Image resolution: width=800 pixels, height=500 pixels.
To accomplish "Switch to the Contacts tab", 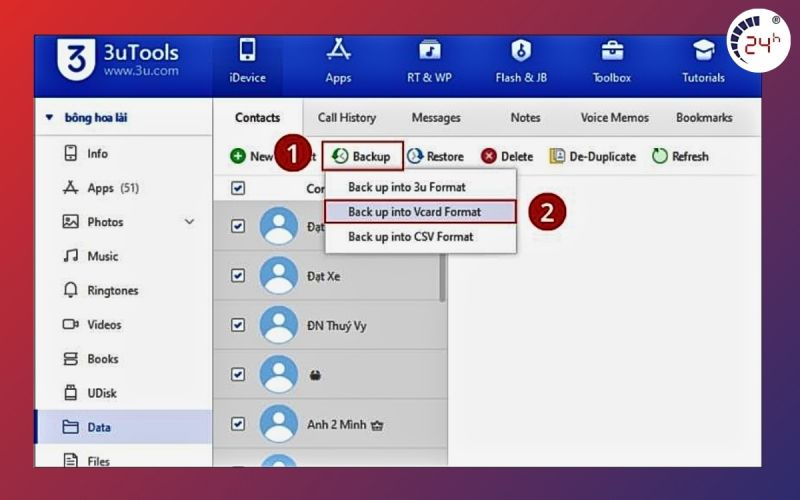I will coord(258,117).
